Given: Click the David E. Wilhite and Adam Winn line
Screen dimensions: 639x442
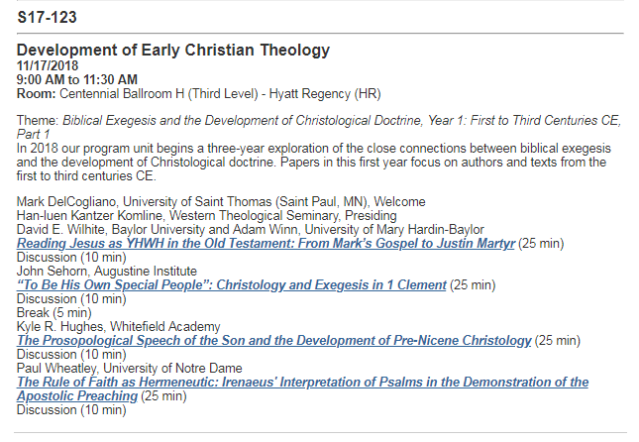Looking at the screenshot, I should [x=250, y=229].
